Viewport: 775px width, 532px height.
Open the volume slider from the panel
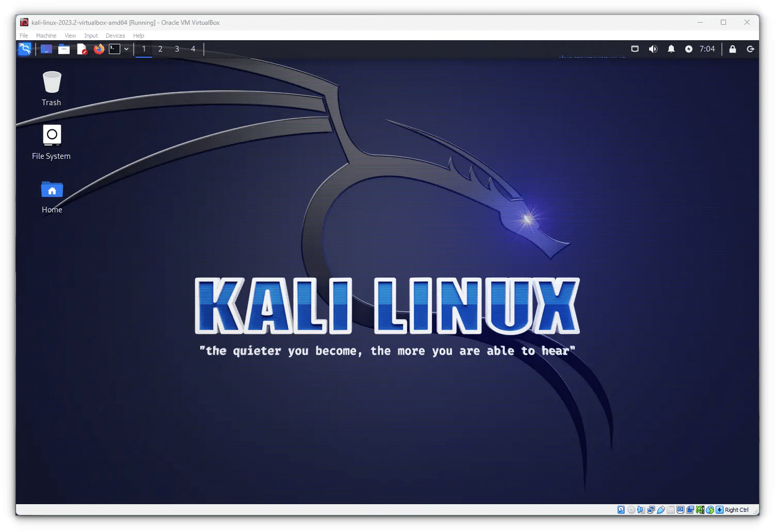click(x=653, y=49)
